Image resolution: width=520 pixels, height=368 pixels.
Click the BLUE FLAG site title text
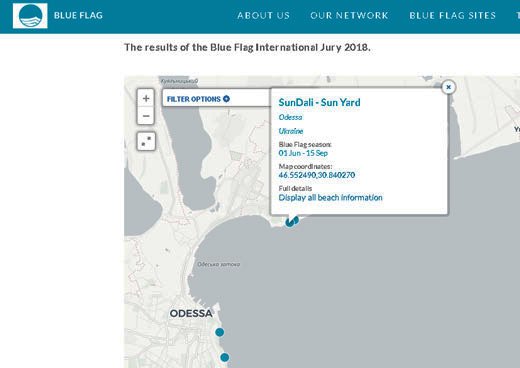(x=78, y=15)
